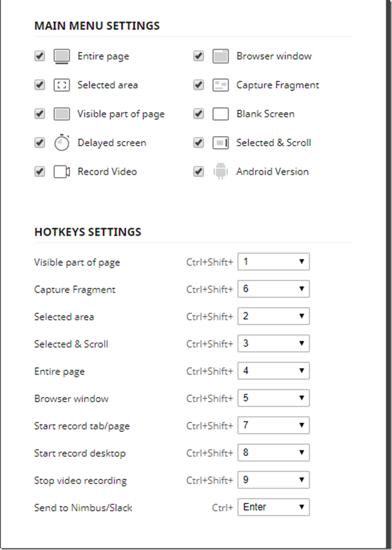Disable the Android Version checkbox
Screen dimensions: 392x550
click(x=198, y=172)
